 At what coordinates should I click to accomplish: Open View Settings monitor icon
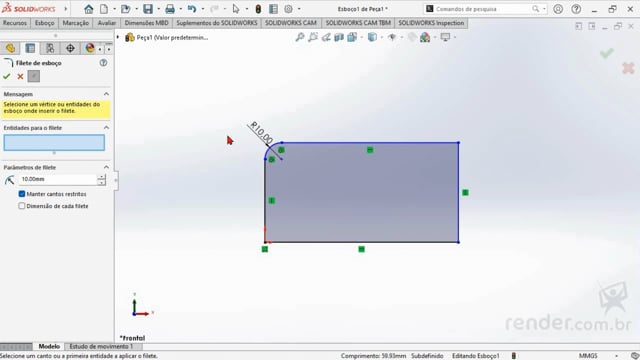[x=445, y=38]
